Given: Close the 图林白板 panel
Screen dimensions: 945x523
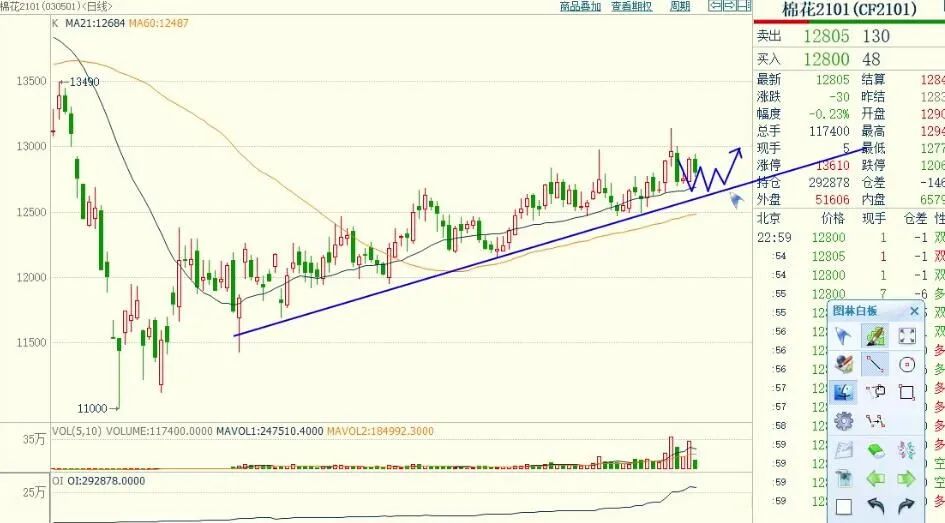Looking at the screenshot, I should 914,311.
